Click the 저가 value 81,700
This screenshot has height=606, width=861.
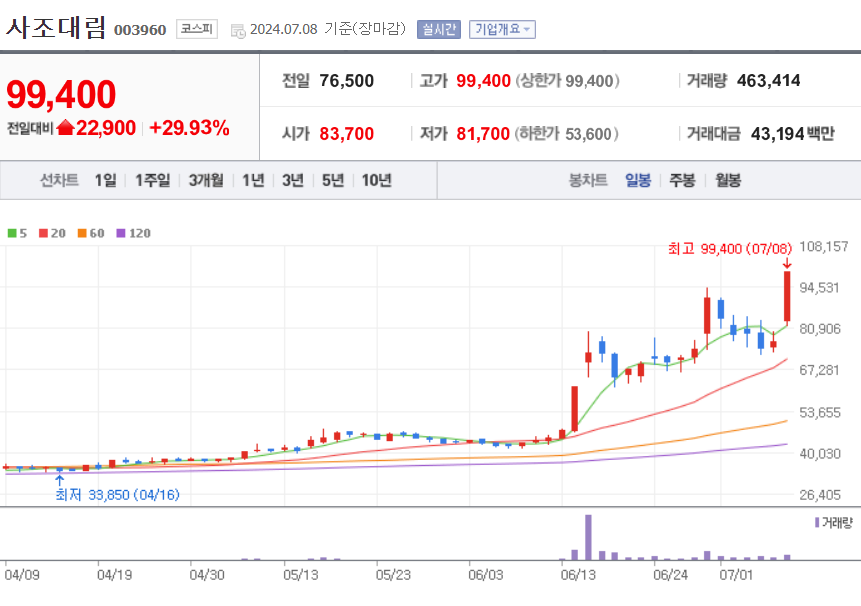[483, 134]
